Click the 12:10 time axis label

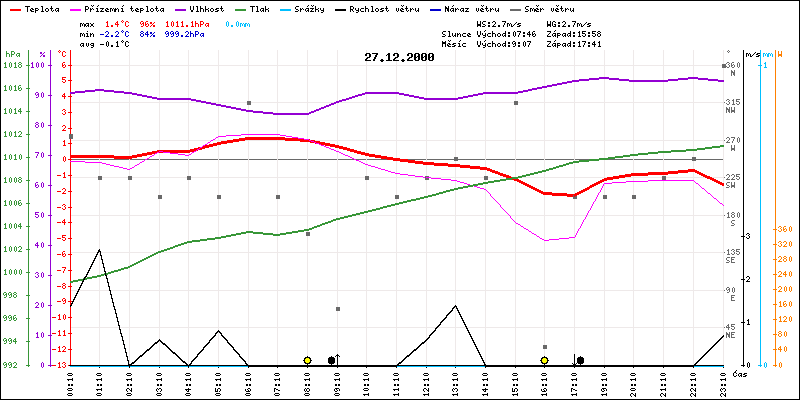pos(426,381)
